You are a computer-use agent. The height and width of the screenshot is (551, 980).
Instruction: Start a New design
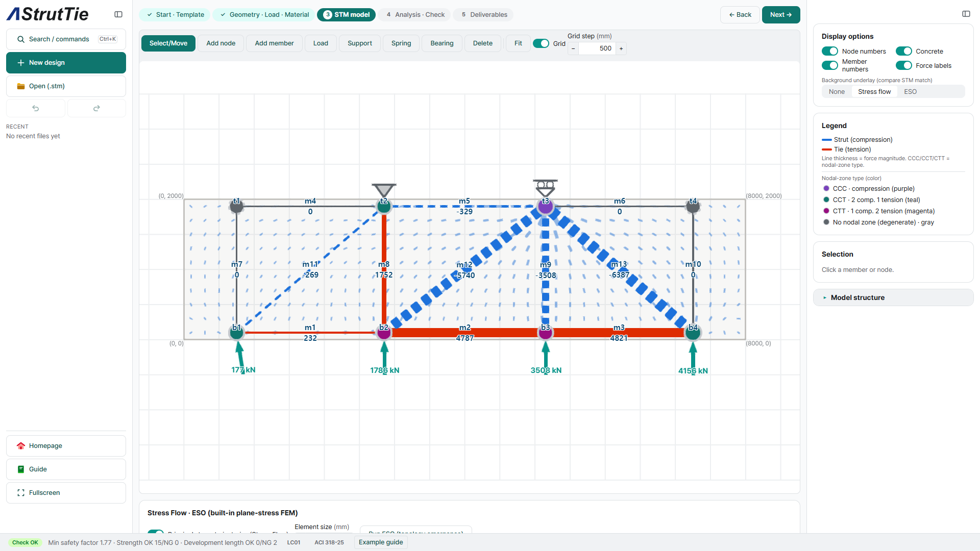66,63
